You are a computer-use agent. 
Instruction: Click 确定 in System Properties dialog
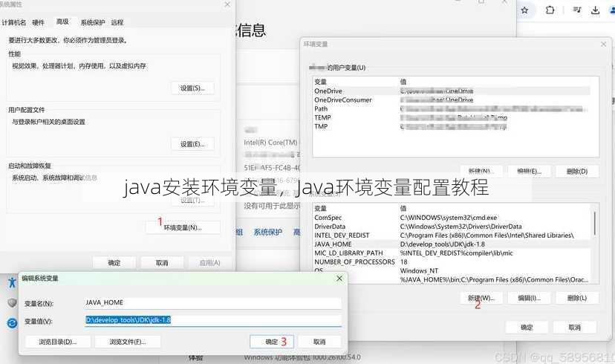click(x=114, y=262)
